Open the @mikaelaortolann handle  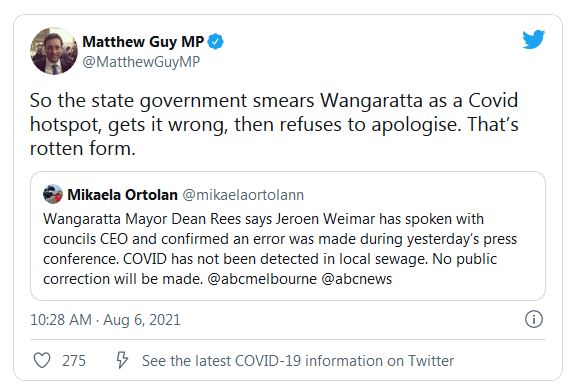(x=243, y=195)
